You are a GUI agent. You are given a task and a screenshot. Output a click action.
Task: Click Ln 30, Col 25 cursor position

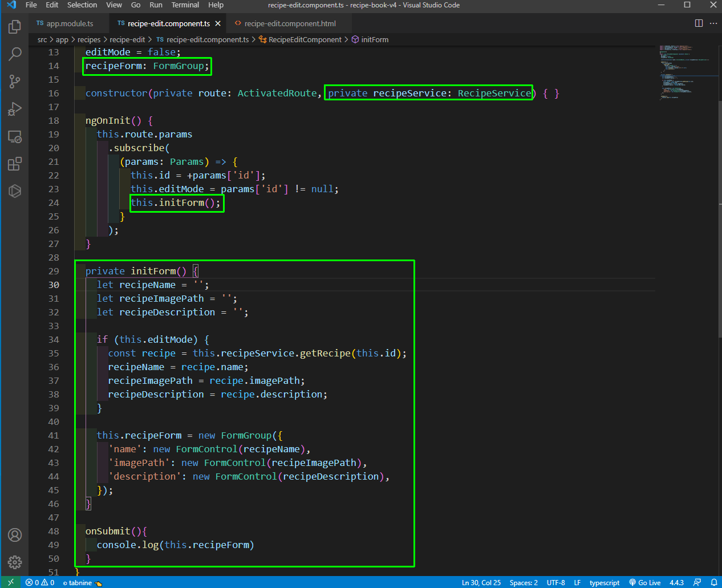pos(481,582)
